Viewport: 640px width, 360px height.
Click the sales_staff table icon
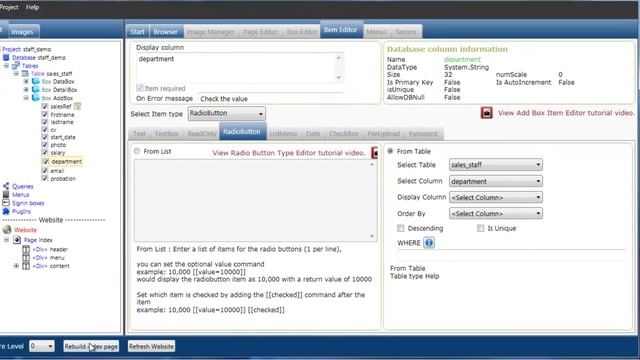click(x=25, y=73)
